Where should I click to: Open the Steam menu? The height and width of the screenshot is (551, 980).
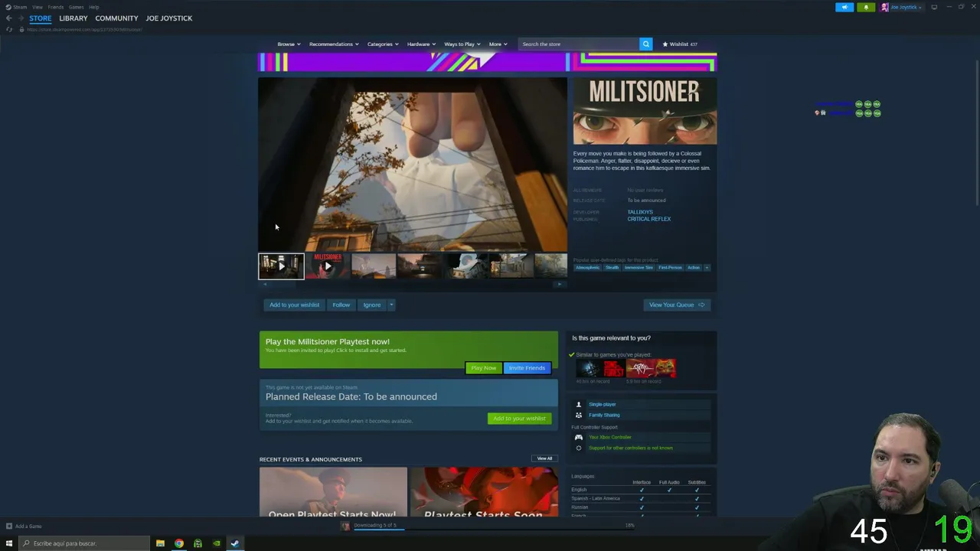(x=17, y=7)
